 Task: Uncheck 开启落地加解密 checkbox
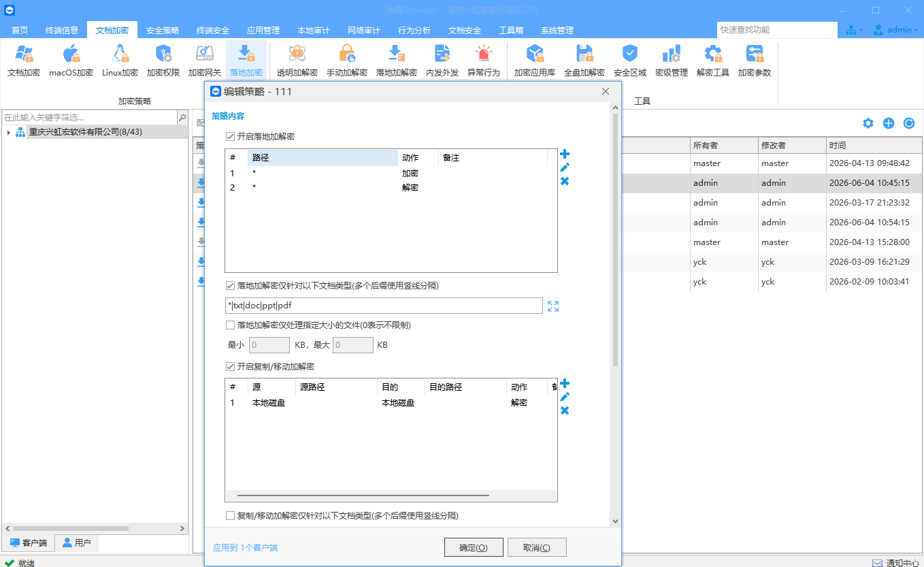point(231,137)
